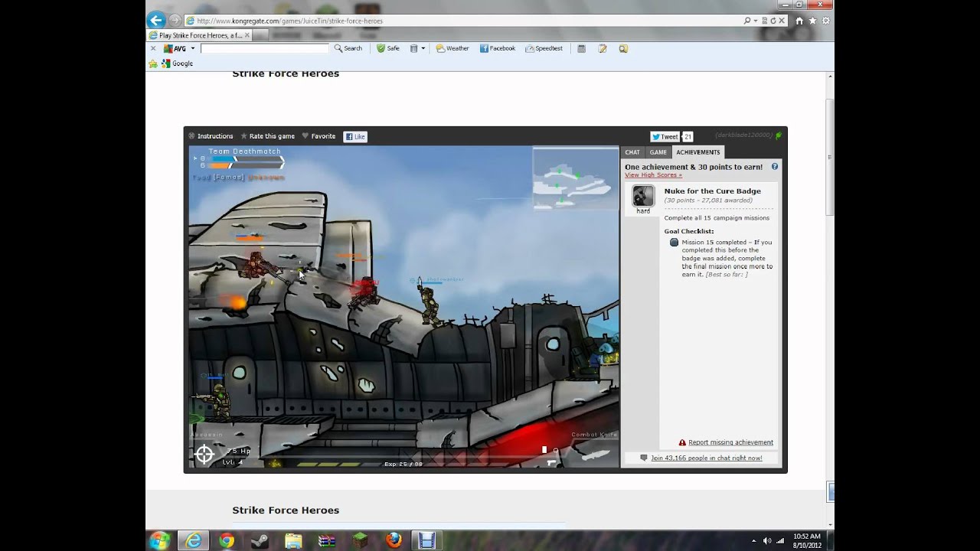
Task: Click the AVG trash can icon
Action: pos(413,48)
